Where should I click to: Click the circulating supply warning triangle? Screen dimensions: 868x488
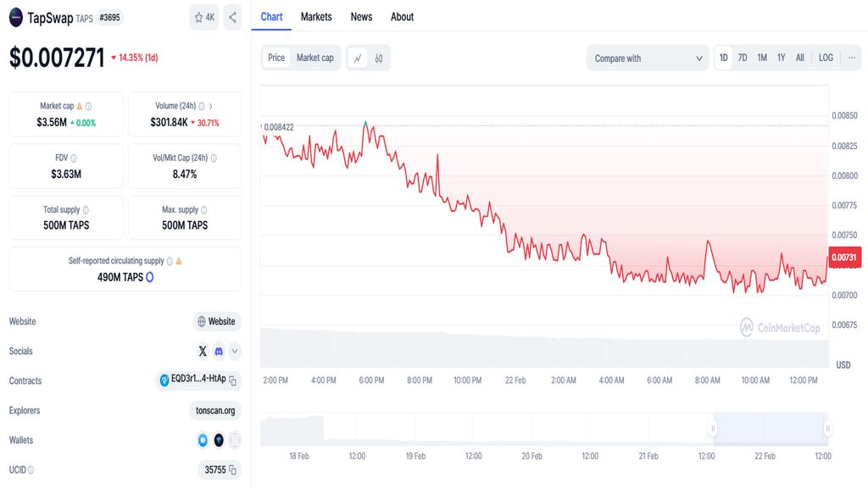click(179, 261)
